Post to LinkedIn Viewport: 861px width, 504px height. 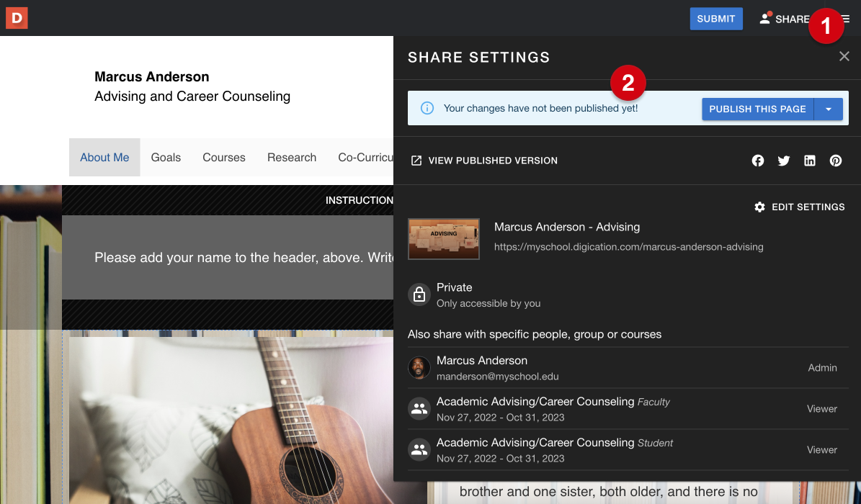(x=810, y=161)
